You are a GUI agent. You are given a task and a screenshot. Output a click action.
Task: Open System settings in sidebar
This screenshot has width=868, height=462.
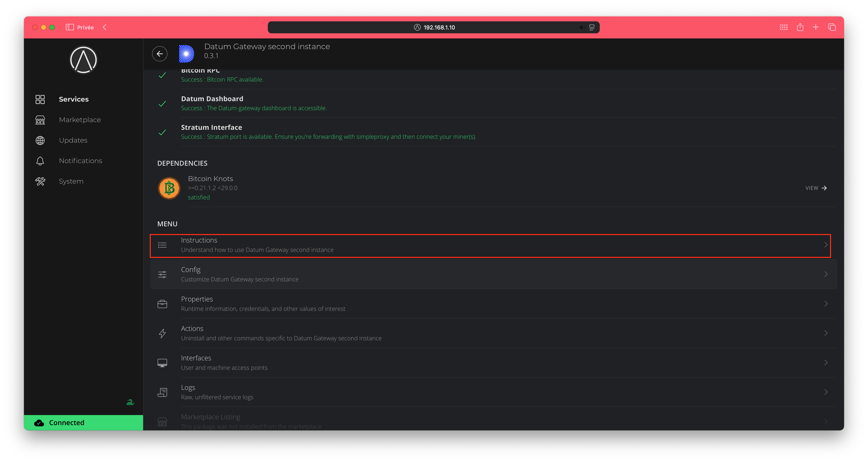pyautogui.click(x=71, y=181)
